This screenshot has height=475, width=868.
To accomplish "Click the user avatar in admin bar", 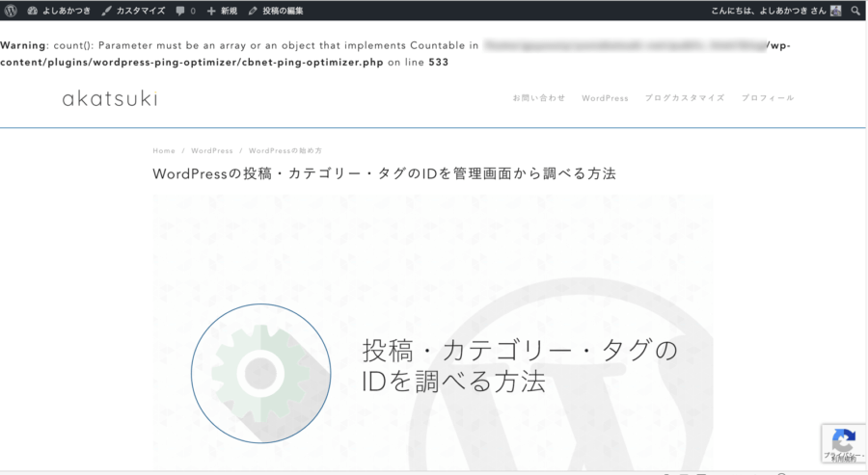I will (835, 10).
